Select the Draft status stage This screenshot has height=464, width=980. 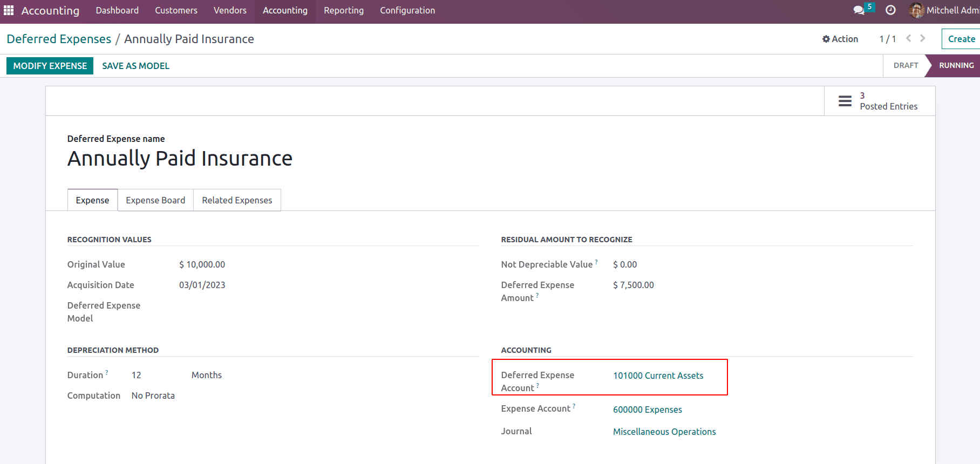(905, 65)
